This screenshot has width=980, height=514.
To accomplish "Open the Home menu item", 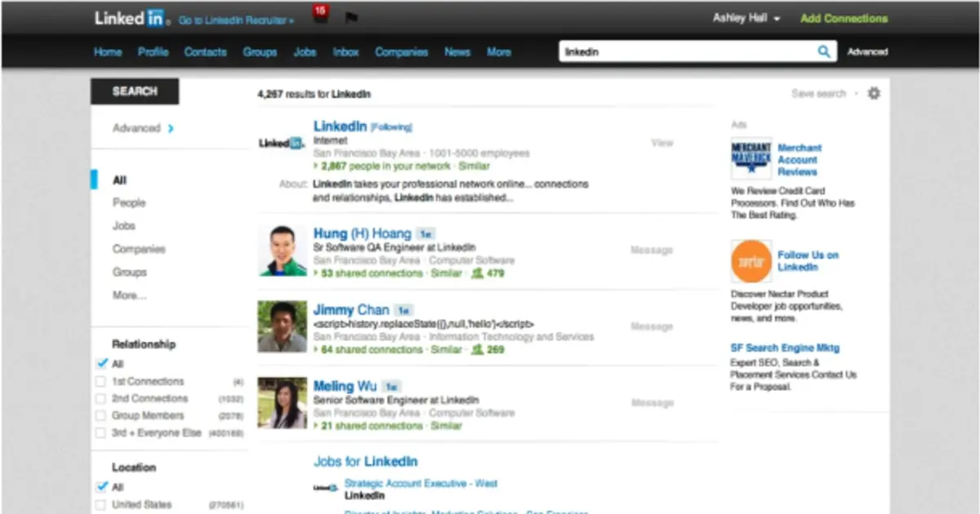I will pyautogui.click(x=108, y=52).
